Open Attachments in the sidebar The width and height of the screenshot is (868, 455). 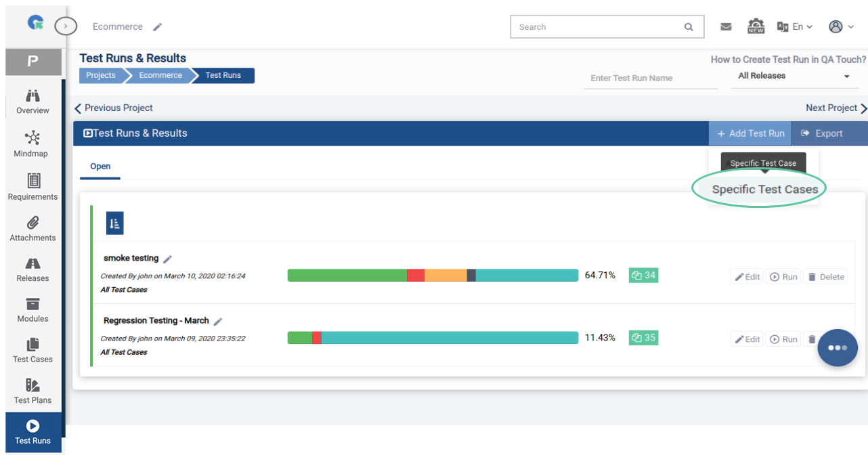[32, 229]
